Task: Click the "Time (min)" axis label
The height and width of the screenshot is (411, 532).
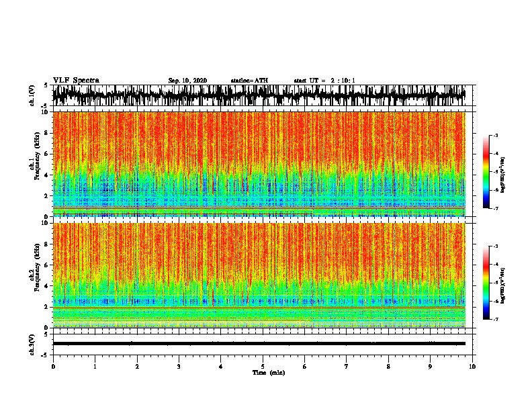Action: [x=269, y=373]
